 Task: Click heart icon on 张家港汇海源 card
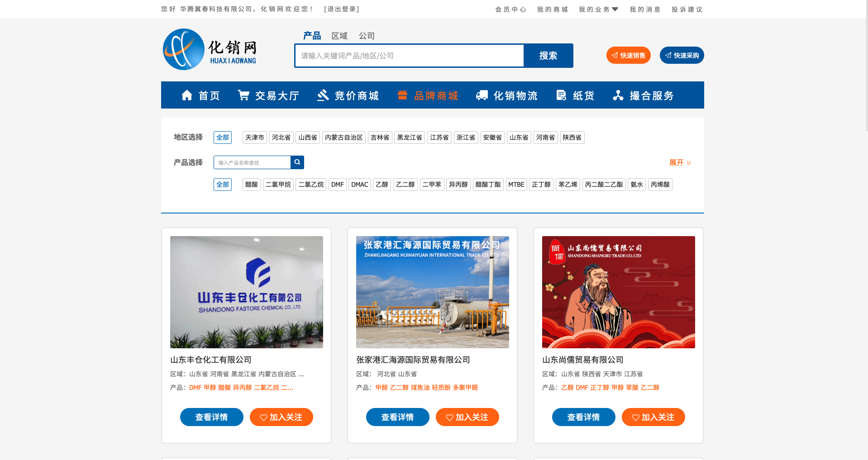coord(449,417)
